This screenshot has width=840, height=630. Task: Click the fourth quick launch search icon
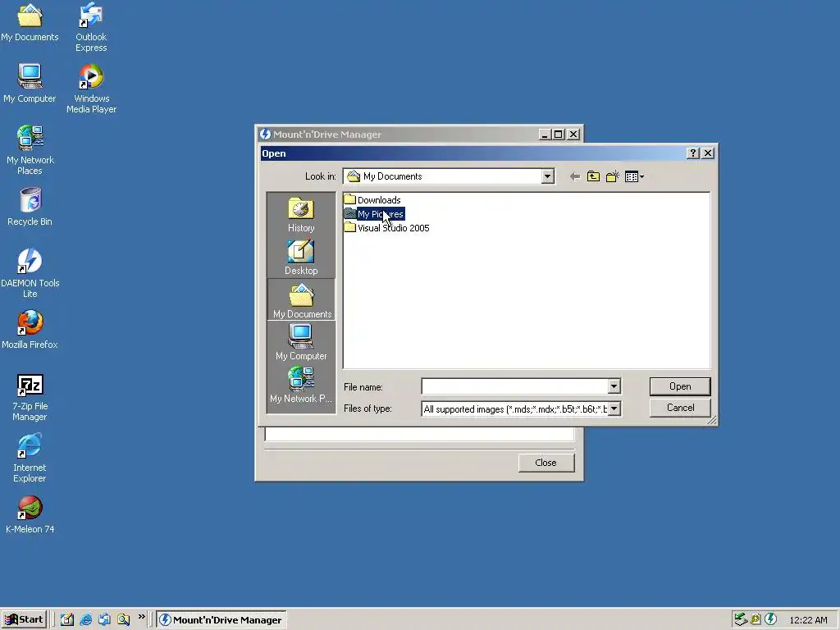point(124,619)
